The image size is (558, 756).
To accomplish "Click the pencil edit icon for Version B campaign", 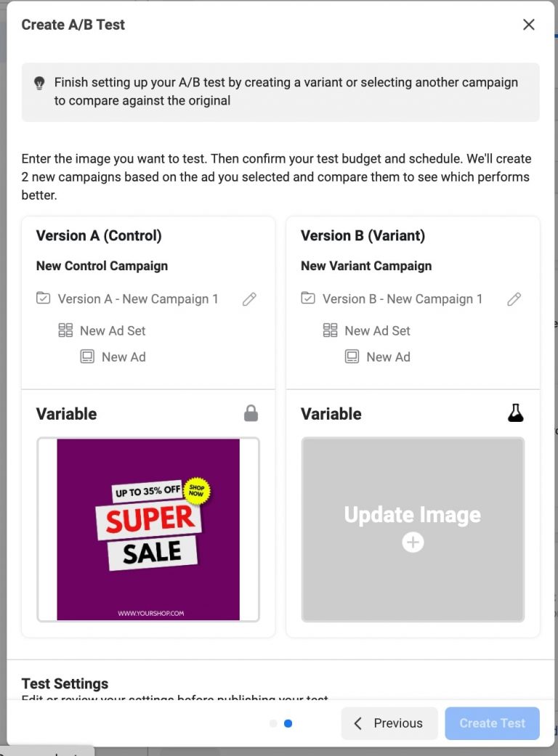I will 514,298.
